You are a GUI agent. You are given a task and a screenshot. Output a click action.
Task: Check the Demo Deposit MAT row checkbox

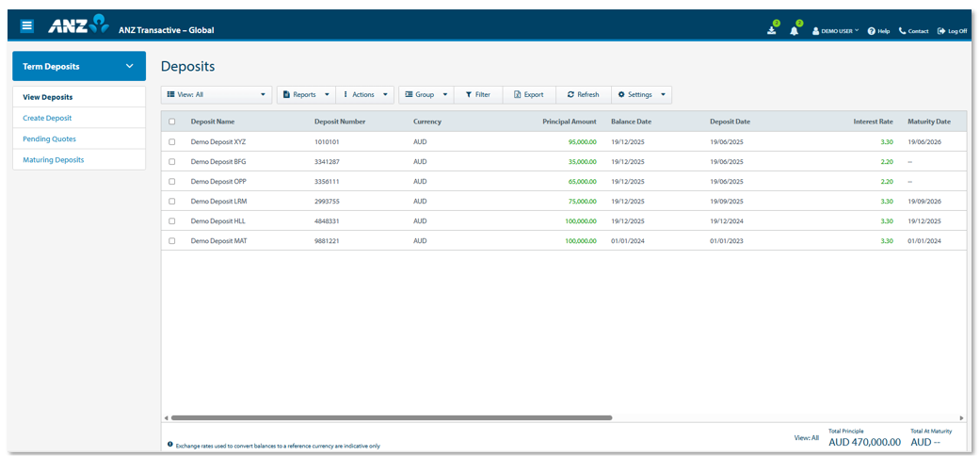171,241
